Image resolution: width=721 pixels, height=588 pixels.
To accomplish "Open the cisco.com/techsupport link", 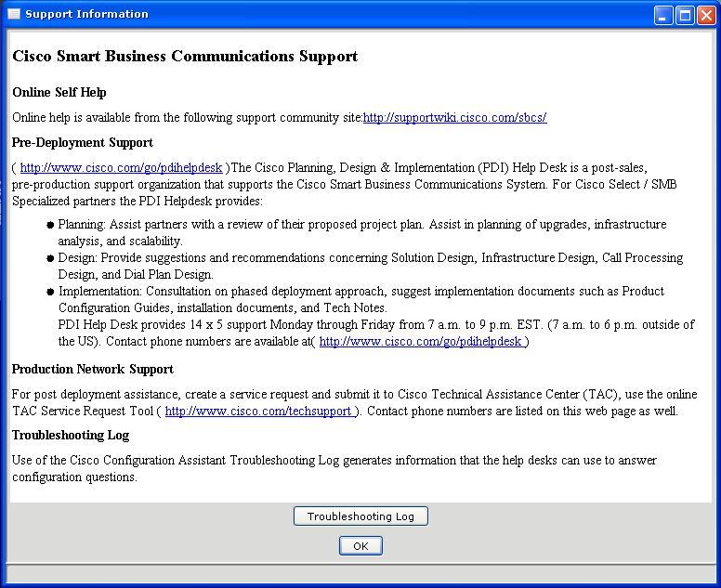I will (x=258, y=411).
